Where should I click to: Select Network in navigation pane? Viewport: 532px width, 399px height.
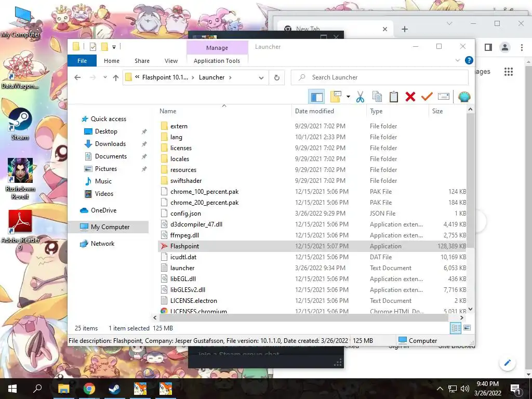pyautogui.click(x=102, y=244)
